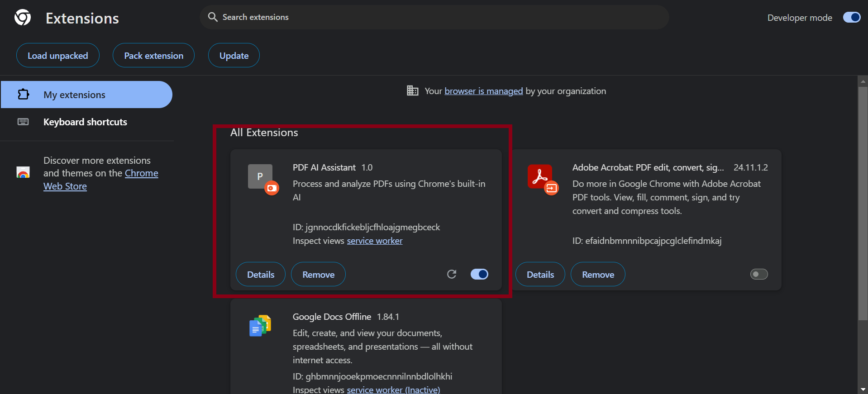Viewport: 868px width, 394px height.
Task: Reload the PDF AI Assistant extension
Action: point(452,274)
